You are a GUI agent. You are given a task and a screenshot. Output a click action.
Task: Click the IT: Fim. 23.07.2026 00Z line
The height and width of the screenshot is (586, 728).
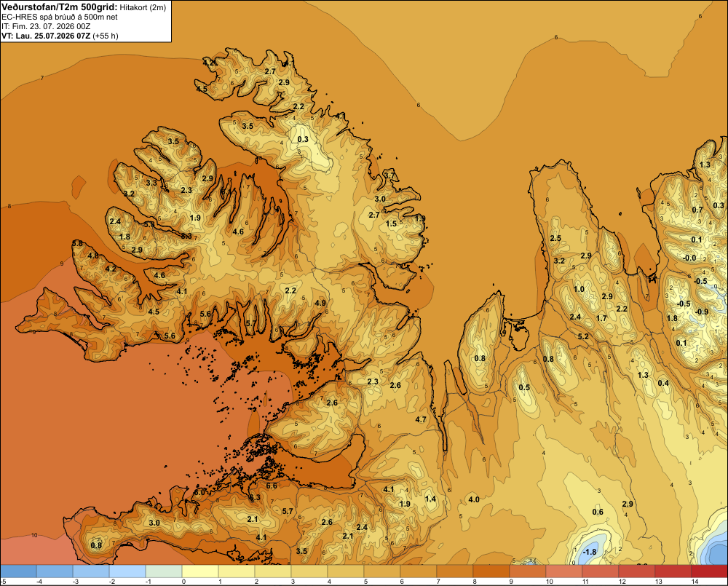coord(45,26)
